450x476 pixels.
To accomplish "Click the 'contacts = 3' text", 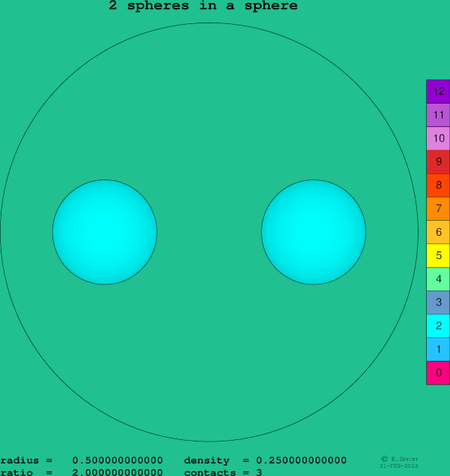I will (x=223, y=472).
